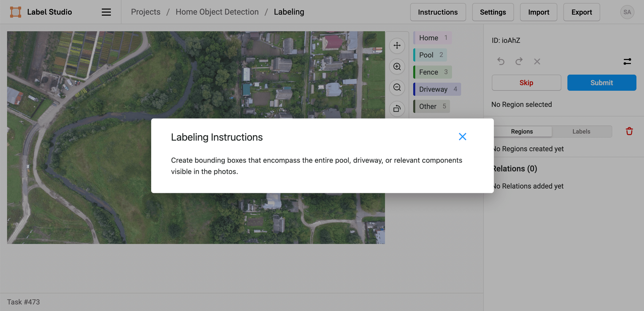Skip the current task
This screenshot has height=311, width=644.
click(526, 82)
